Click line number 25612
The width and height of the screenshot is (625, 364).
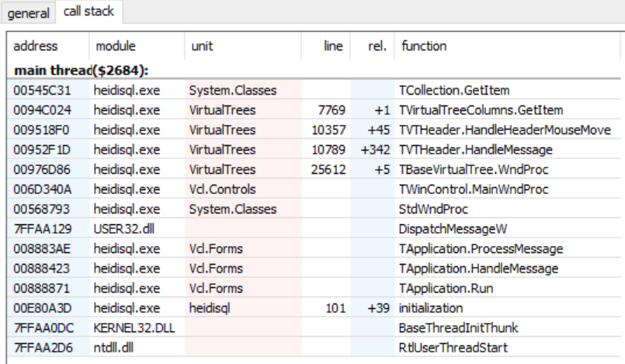click(x=328, y=170)
